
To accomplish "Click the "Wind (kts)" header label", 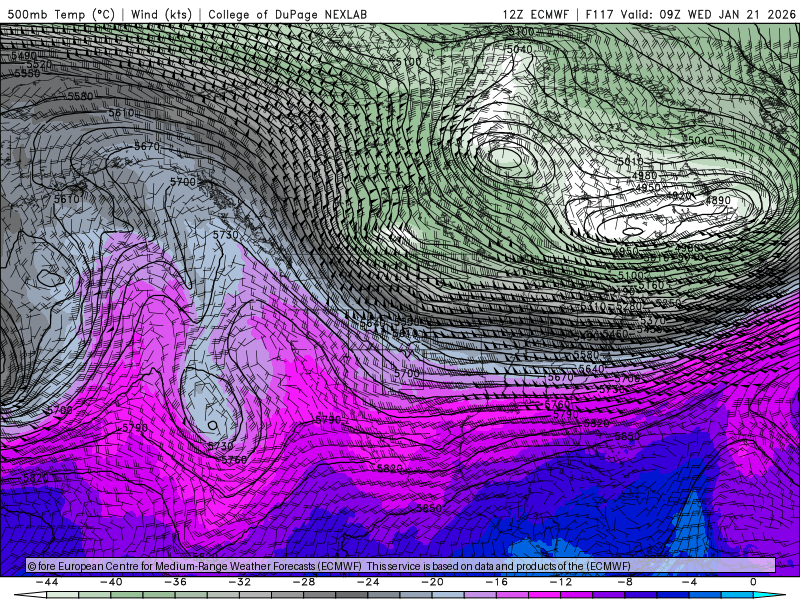I will 161,14.
